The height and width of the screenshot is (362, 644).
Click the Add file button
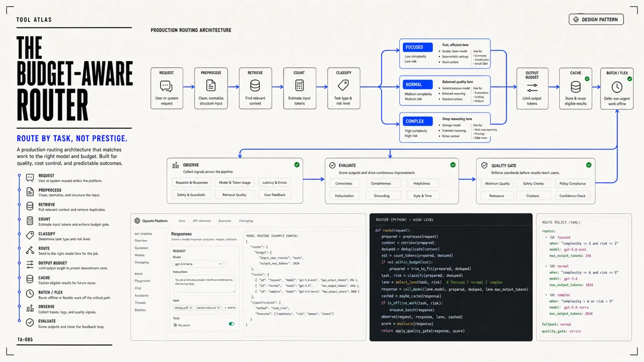pyautogui.click(x=229, y=308)
